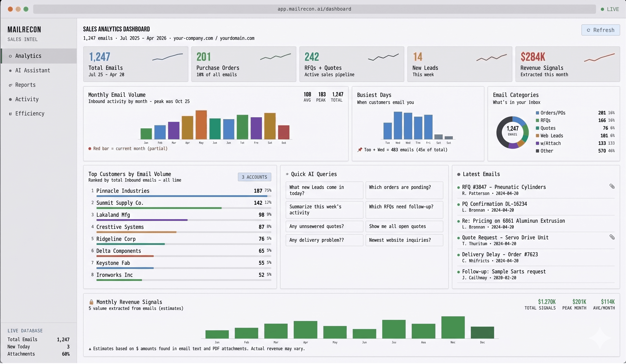Click the paperclip on Quote Request email
The width and height of the screenshot is (626, 364).
(612, 237)
